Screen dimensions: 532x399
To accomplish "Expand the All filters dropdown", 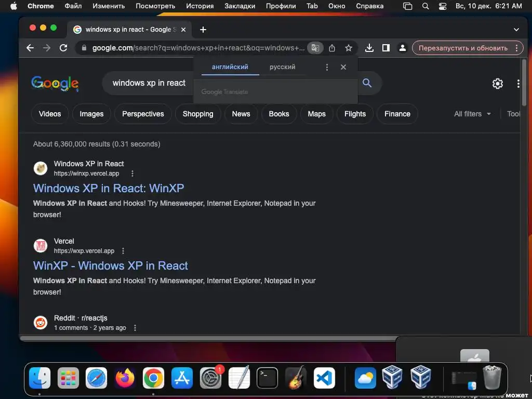I will click(473, 114).
